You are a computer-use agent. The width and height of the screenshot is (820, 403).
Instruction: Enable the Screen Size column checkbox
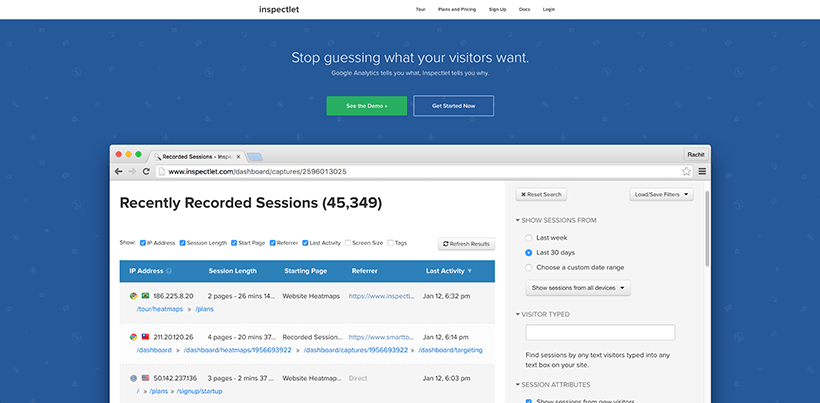click(348, 243)
